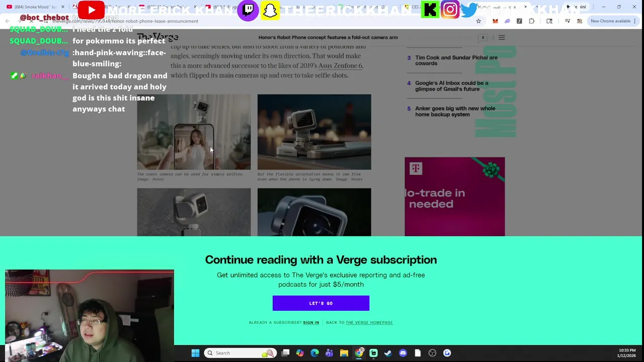
Task: Open Tim Cook and Sundar Pichai article
Action: pos(456,60)
